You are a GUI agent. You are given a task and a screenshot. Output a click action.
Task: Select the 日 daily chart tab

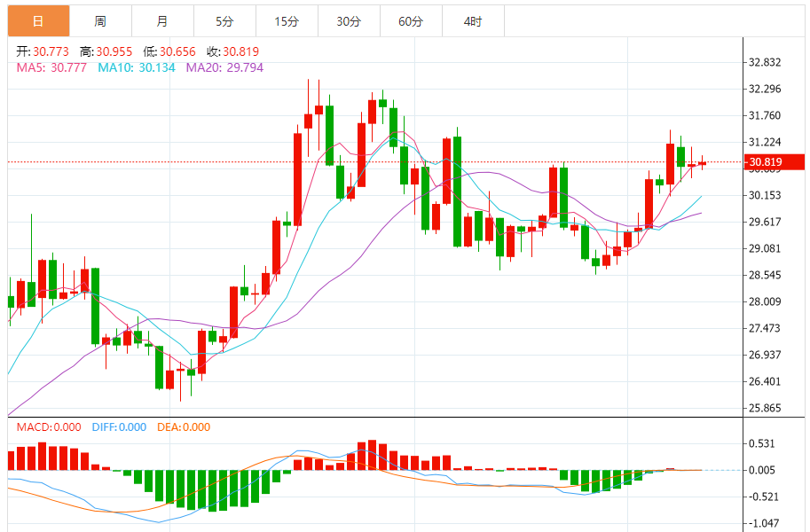(x=39, y=21)
